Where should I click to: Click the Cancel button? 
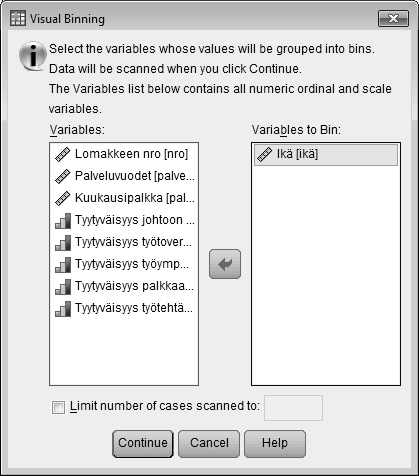[x=209, y=444]
